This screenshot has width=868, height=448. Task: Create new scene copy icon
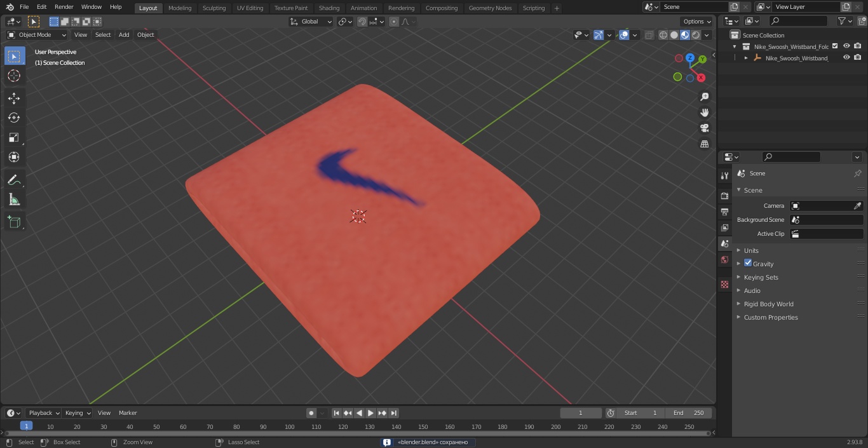(x=735, y=7)
